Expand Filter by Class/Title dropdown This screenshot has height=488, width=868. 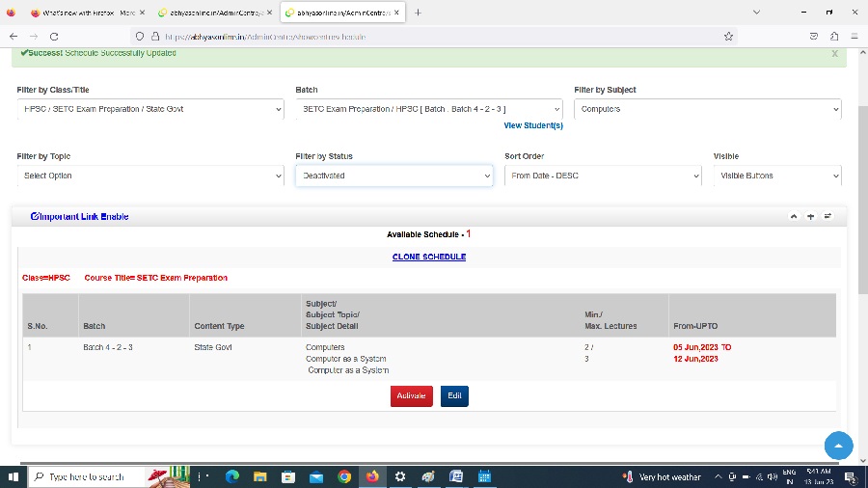150,110
